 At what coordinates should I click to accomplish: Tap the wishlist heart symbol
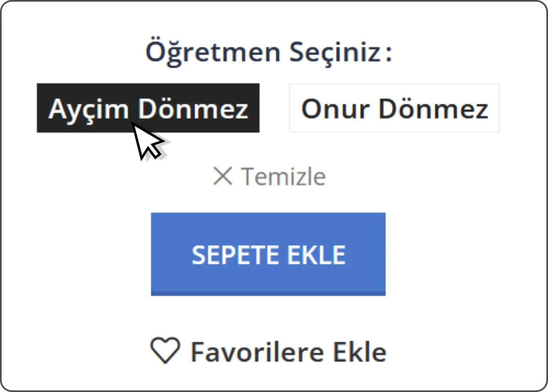[165, 351]
